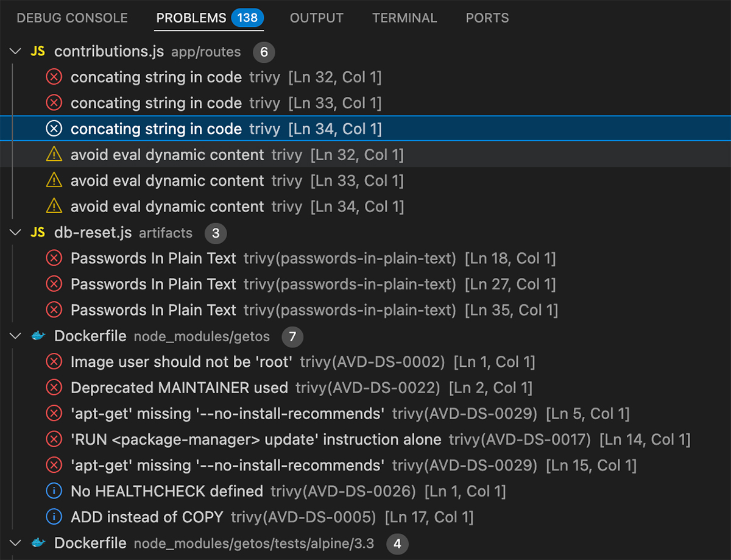
Task: Switch to the DEBUG CONSOLE tab
Action: point(71,18)
